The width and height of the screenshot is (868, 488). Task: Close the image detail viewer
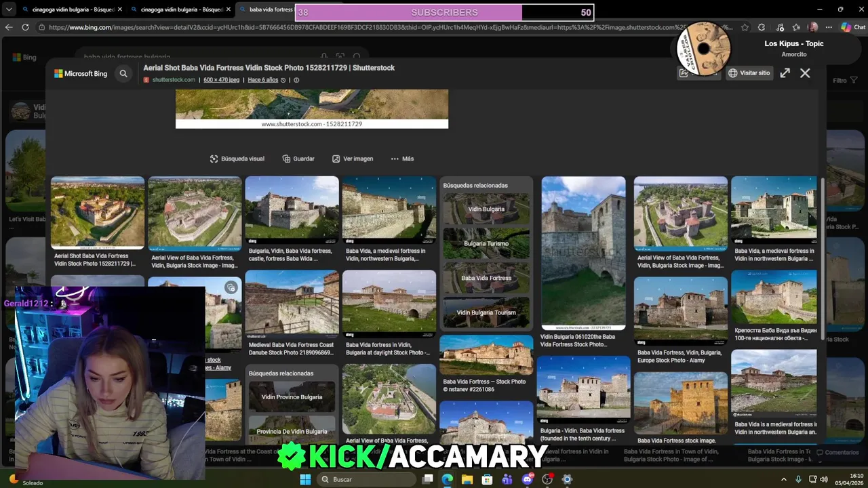pos(805,73)
